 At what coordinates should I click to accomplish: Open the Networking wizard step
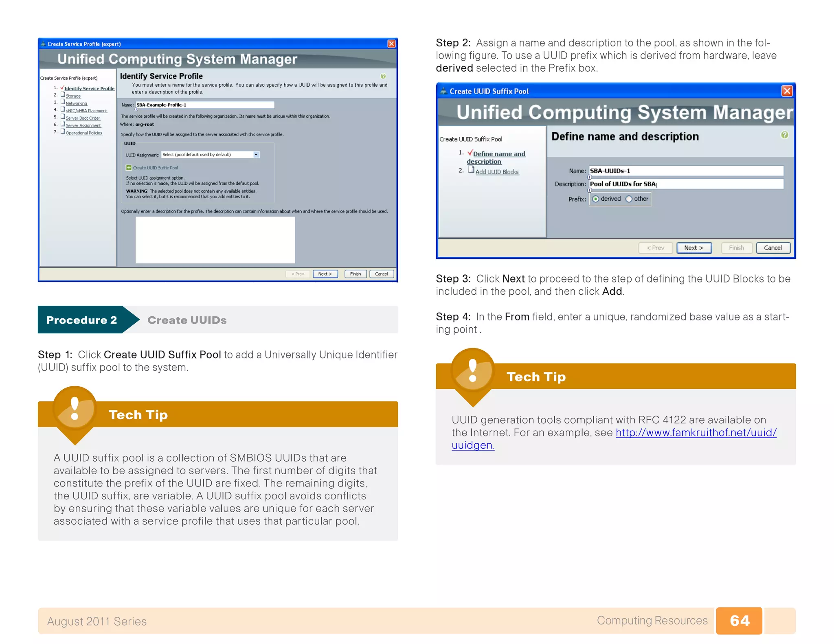pos(77,103)
